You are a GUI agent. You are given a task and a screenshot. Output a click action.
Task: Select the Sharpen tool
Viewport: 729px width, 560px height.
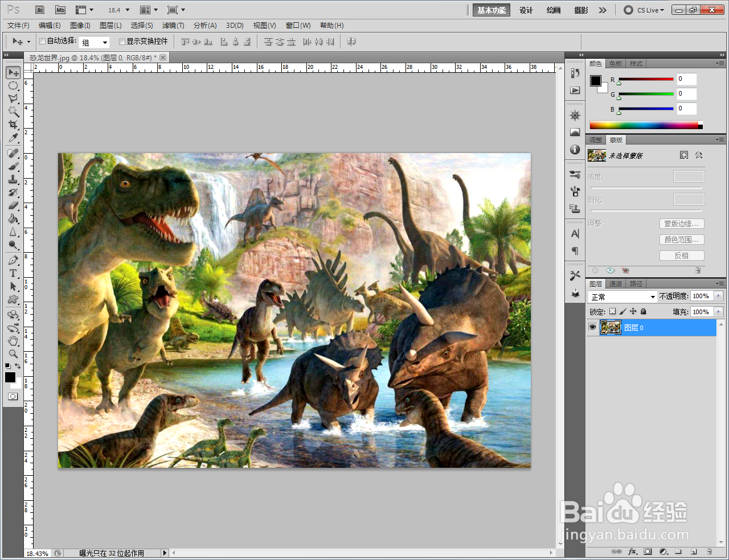coord(14,232)
